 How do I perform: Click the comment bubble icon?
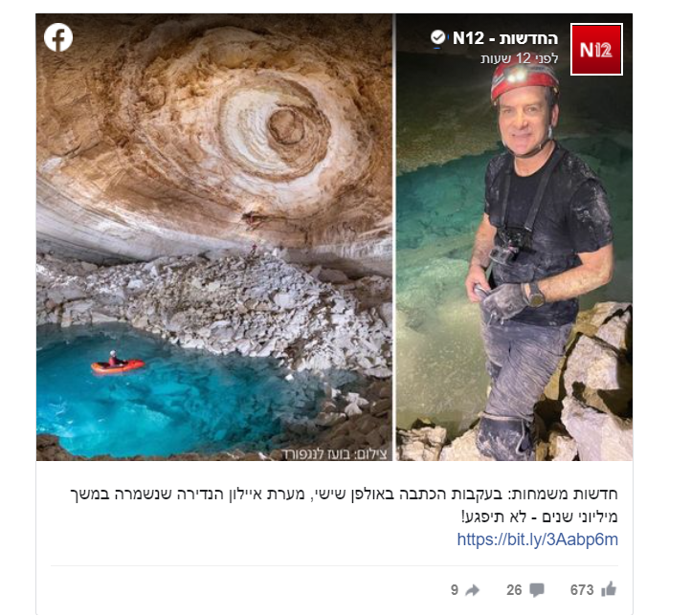[537, 590]
